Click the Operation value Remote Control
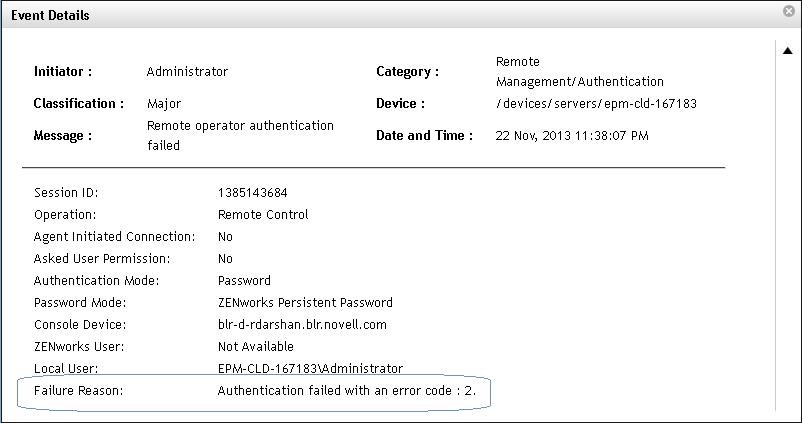 coord(263,214)
